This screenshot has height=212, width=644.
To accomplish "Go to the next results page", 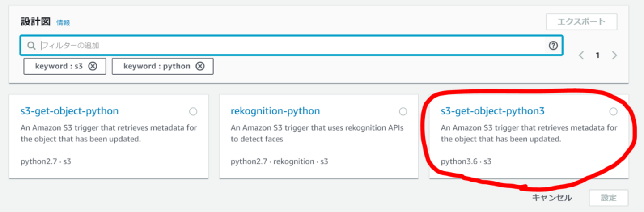I will (x=614, y=55).
